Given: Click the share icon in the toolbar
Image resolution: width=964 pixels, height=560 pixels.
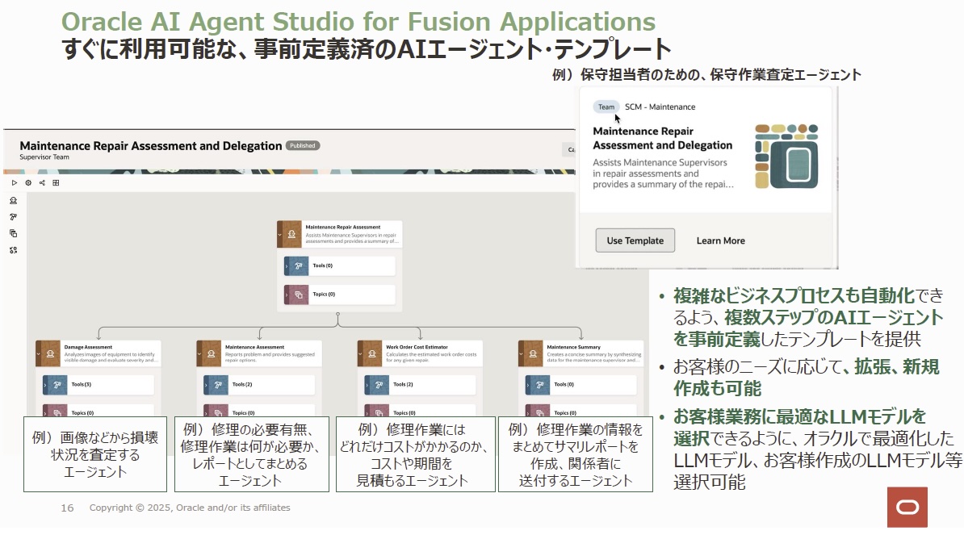Looking at the screenshot, I should (x=42, y=183).
